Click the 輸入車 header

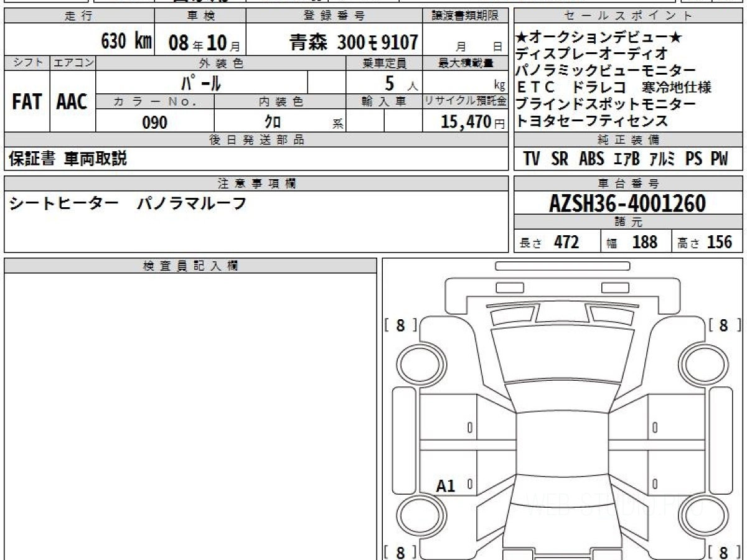(x=384, y=102)
